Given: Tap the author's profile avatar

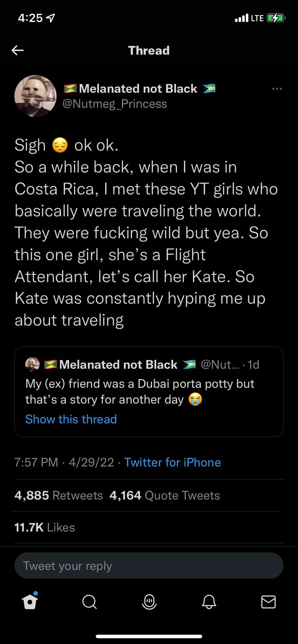Looking at the screenshot, I should click(x=35, y=96).
